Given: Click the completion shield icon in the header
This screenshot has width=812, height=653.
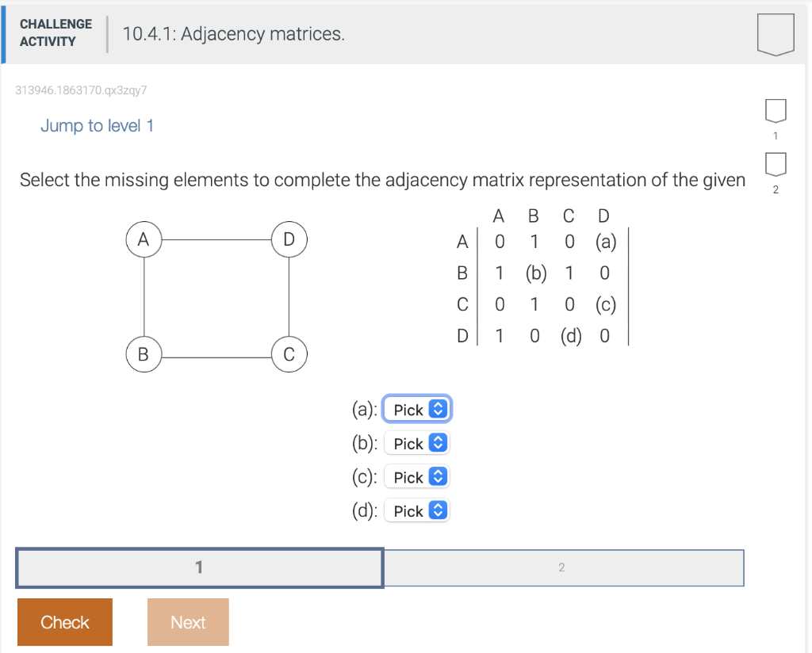Looking at the screenshot, I should [774, 34].
